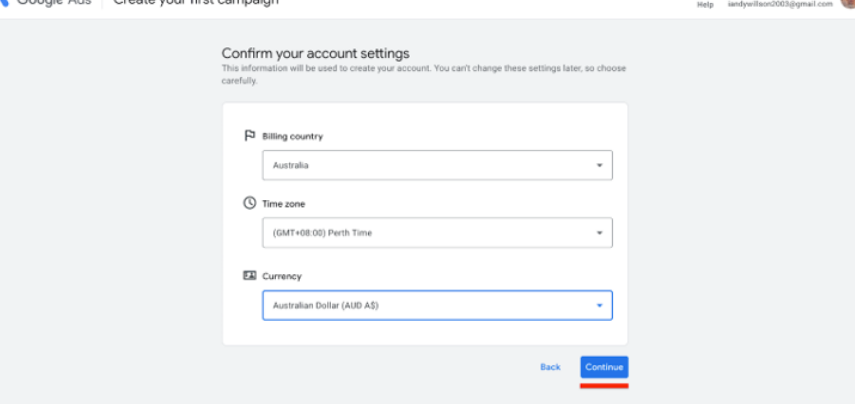Click the Billing country flag icon
This screenshot has height=404, width=855.
coord(249,135)
